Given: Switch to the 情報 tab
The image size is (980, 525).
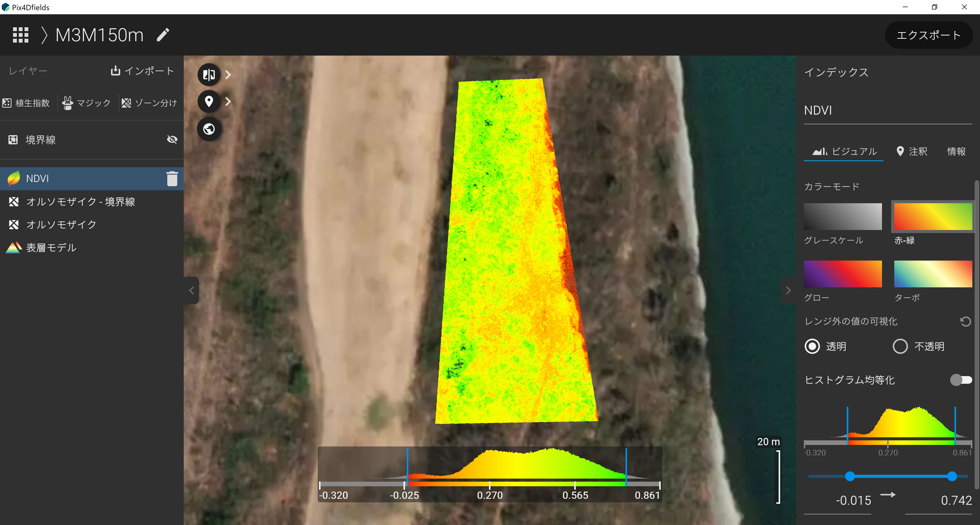Looking at the screenshot, I should coord(956,151).
